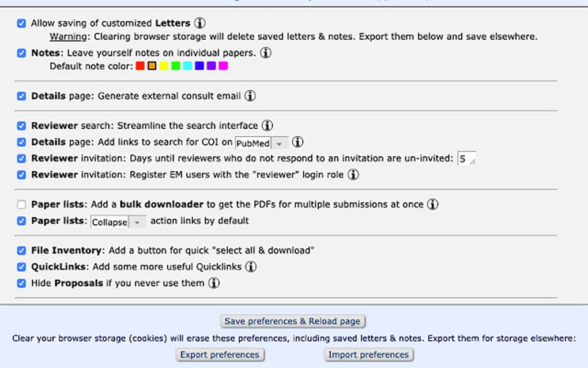
Task: Click the reviewer un-invite days input field
Action: 466,157
